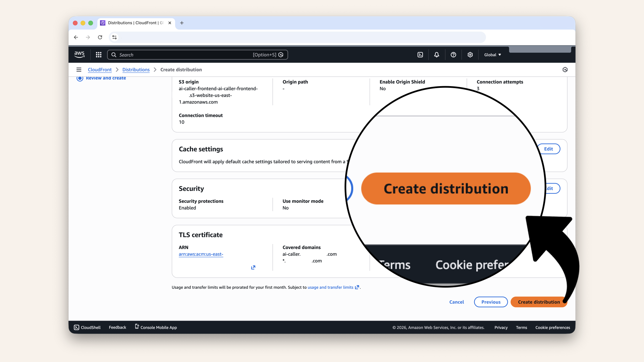Click inside the AWS search field
This screenshot has width=644, height=362.
[188, 55]
